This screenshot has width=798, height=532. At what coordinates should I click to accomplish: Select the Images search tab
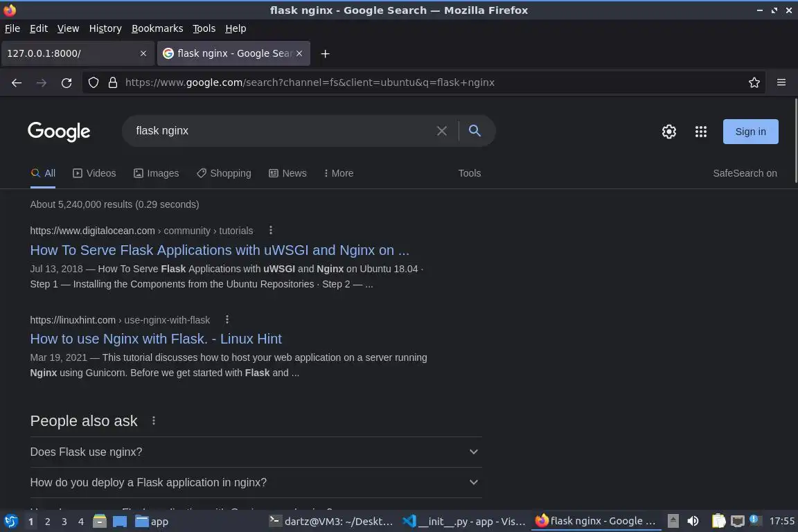[x=157, y=173]
